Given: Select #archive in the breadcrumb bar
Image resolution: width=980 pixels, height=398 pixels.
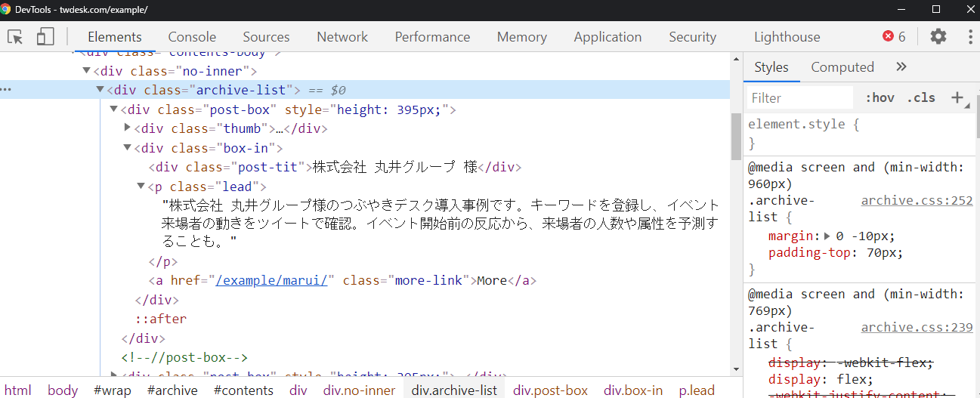Looking at the screenshot, I should (172, 390).
